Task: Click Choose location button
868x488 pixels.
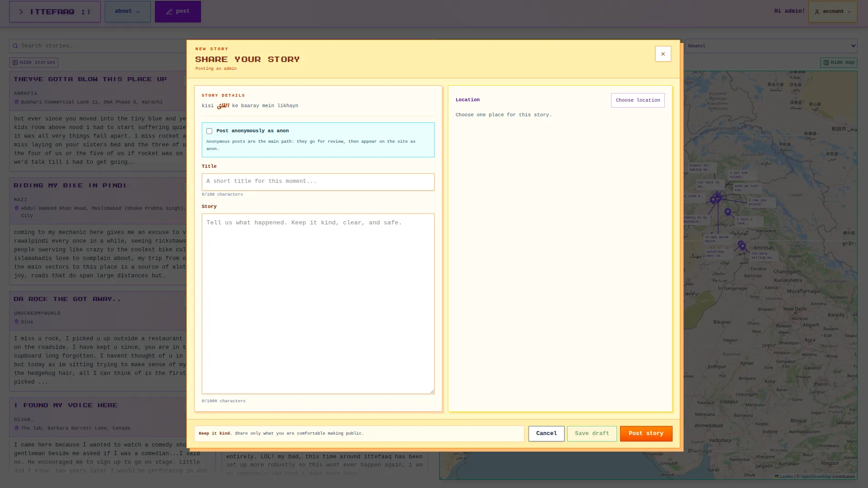Action: tap(637, 100)
